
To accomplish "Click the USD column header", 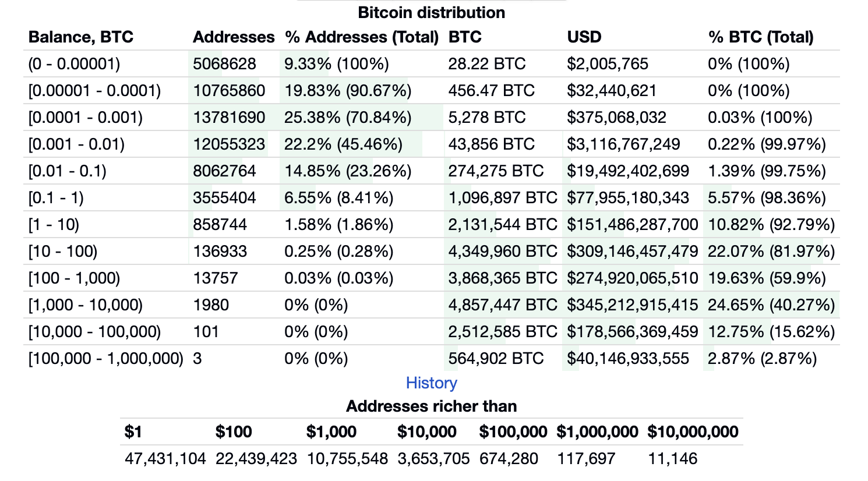I will tap(584, 37).
